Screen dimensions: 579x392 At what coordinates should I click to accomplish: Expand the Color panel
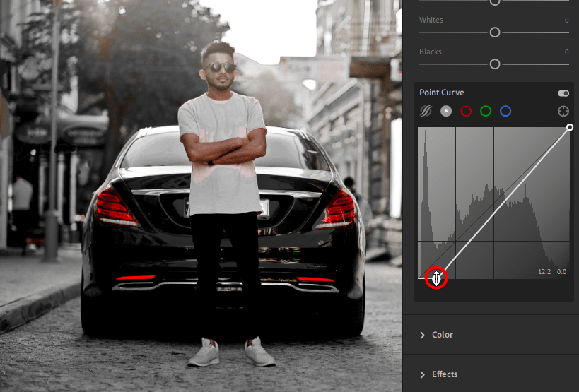(x=423, y=335)
